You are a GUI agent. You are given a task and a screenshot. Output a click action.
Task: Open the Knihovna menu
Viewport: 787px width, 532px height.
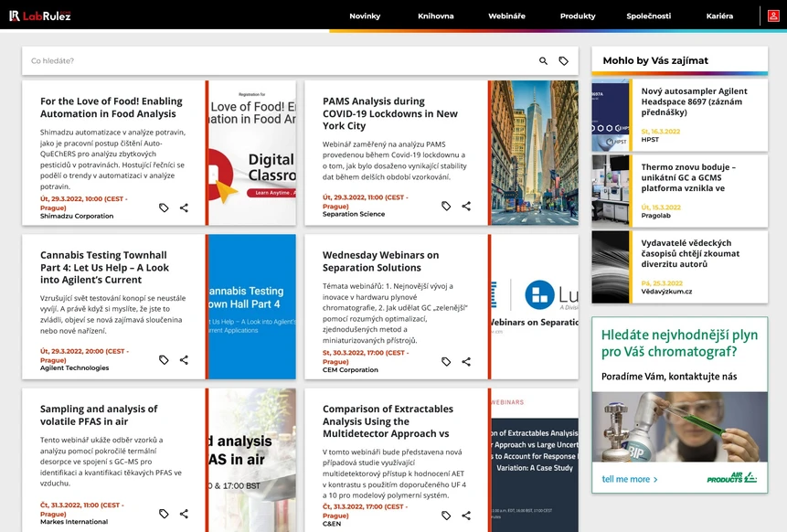point(436,16)
